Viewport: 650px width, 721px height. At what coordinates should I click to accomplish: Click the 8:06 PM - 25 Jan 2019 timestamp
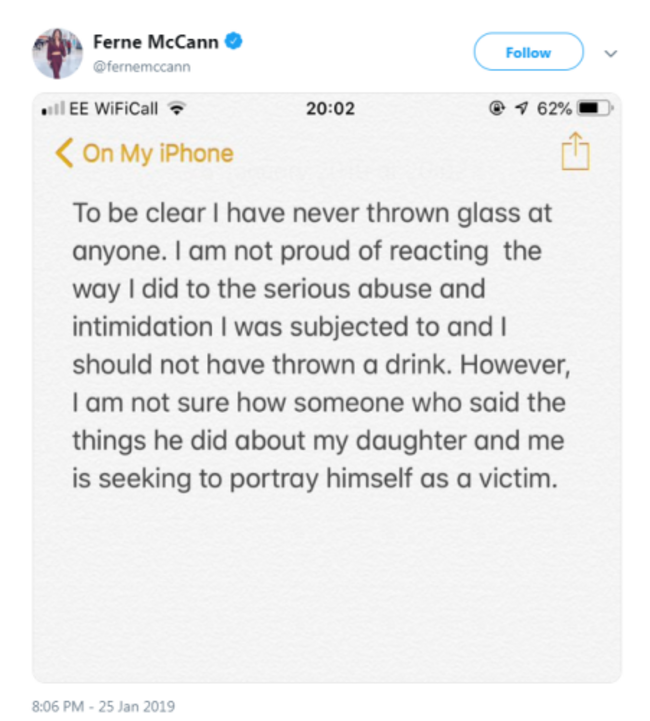tap(103, 706)
